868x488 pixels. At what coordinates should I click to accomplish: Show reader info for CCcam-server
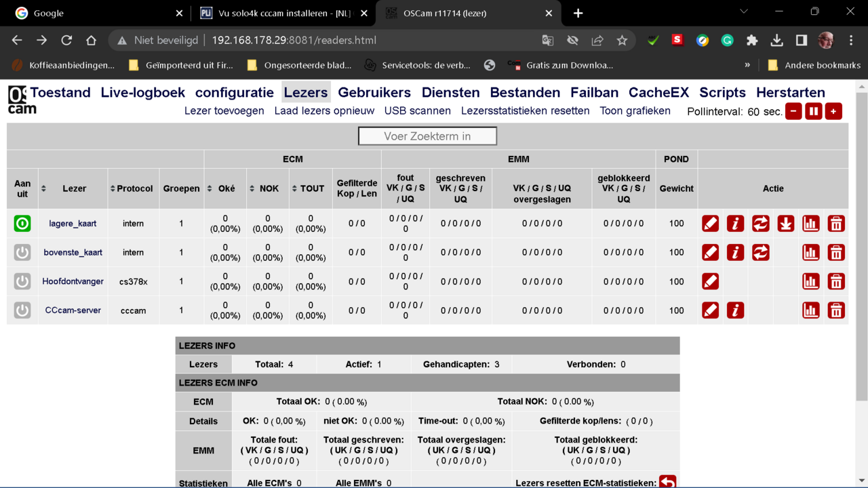[735, 310]
